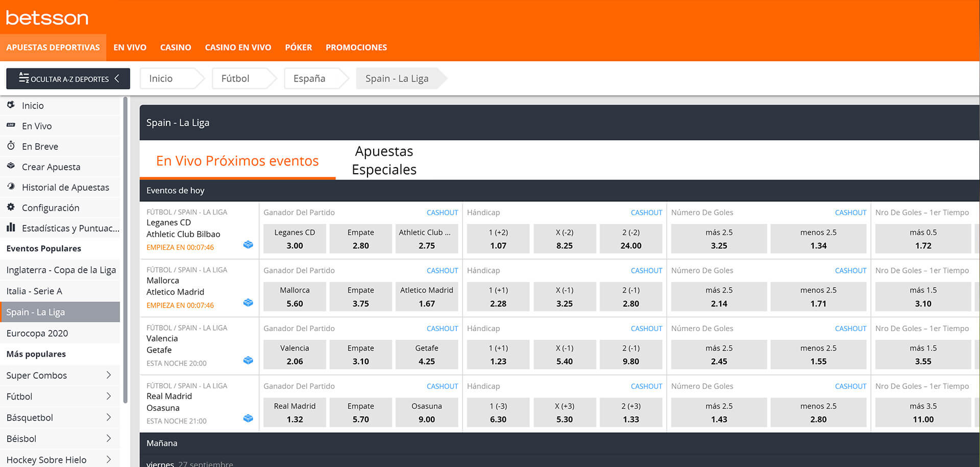Bet on Atletico Madrid at 1.67

[427, 296]
